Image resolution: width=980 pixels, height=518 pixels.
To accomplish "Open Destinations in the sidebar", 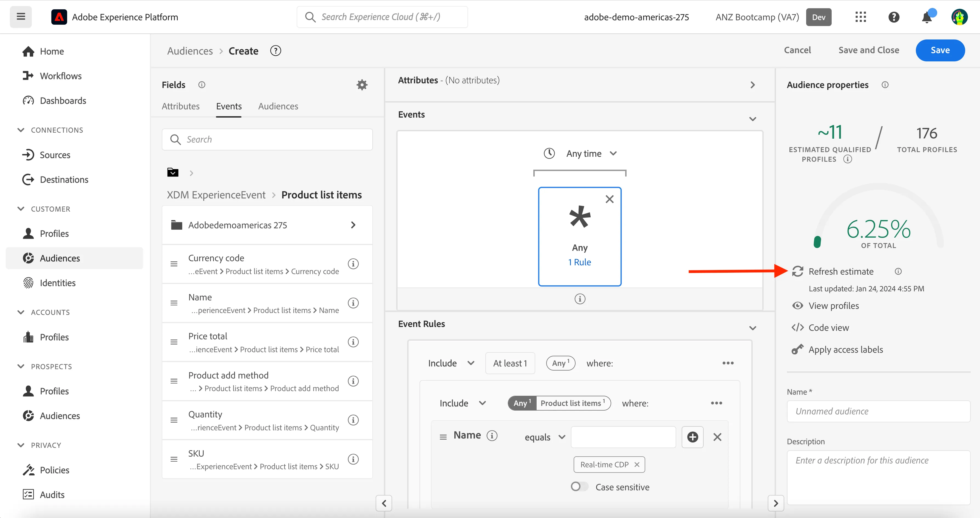I will (x=64, y=180).
